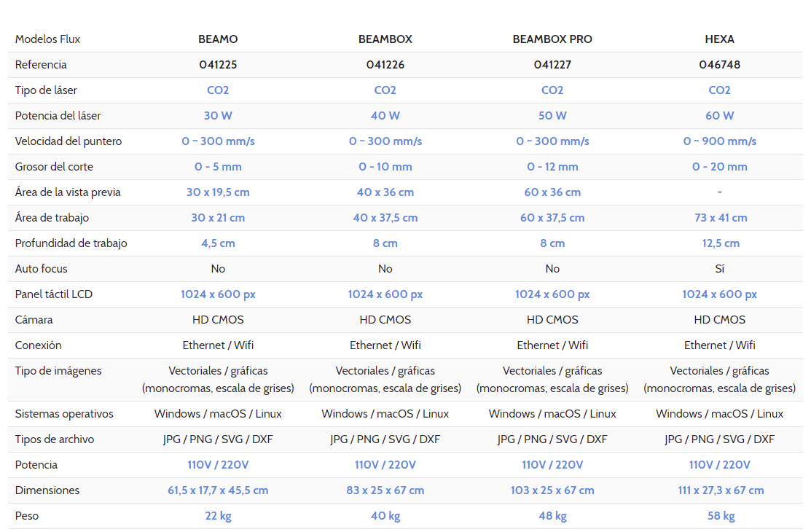Viewport: 811px width, 532px height.
Task: Click the 73 x 41 cm work area
Action: click(x=719, y=218)
